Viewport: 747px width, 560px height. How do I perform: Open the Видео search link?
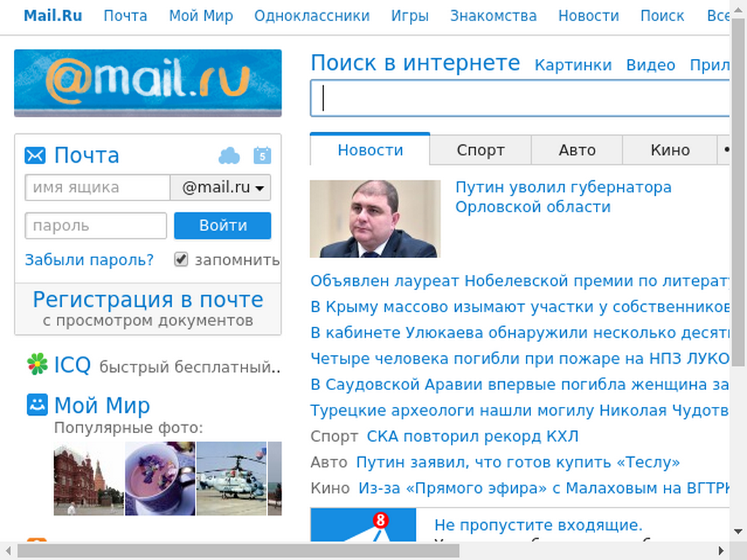pyautogui.click(x=650, y=65)
